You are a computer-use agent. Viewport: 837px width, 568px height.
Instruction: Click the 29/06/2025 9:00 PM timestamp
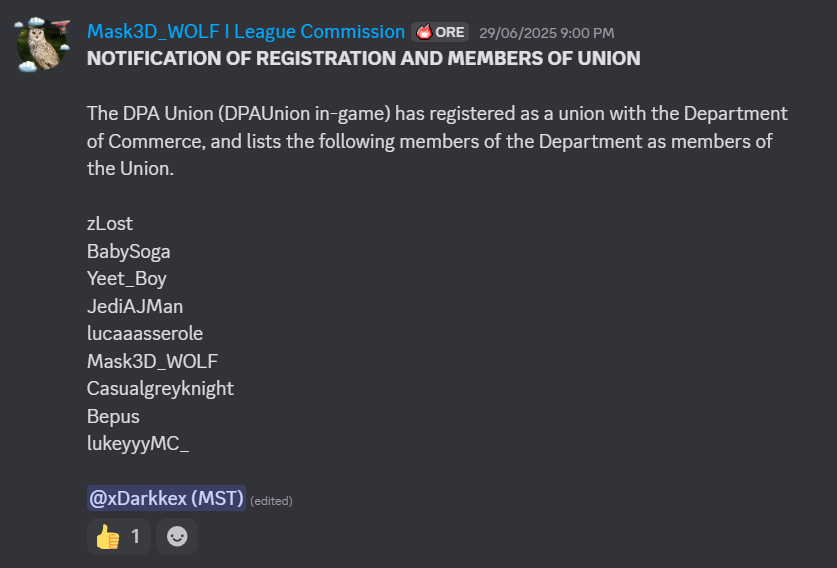[x=547, y=33]
